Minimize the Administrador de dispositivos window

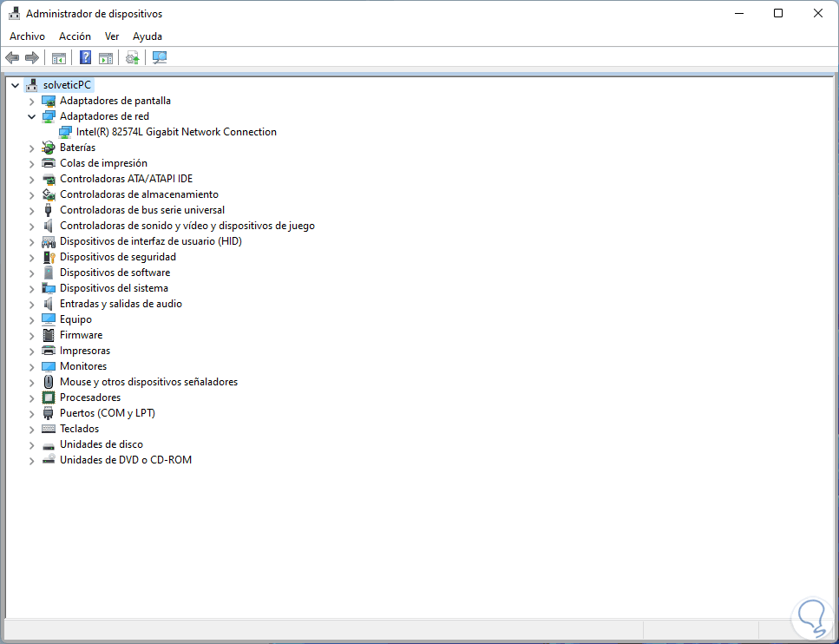(x=739, y=13)
